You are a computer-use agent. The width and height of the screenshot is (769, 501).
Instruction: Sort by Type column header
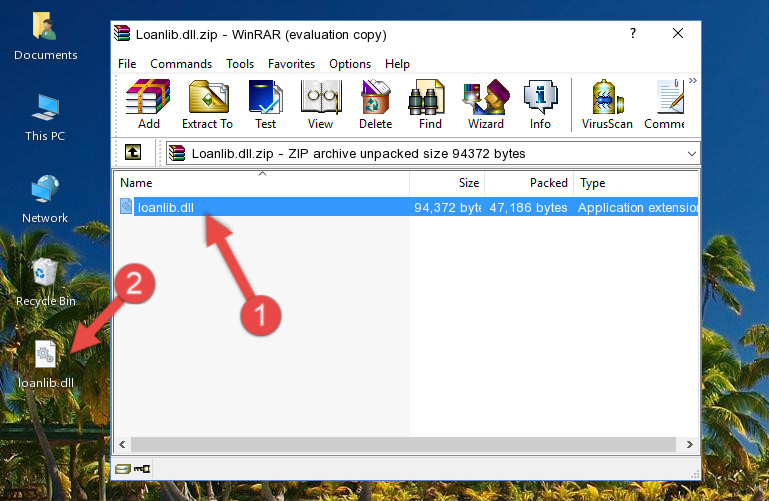pos(636,183)
